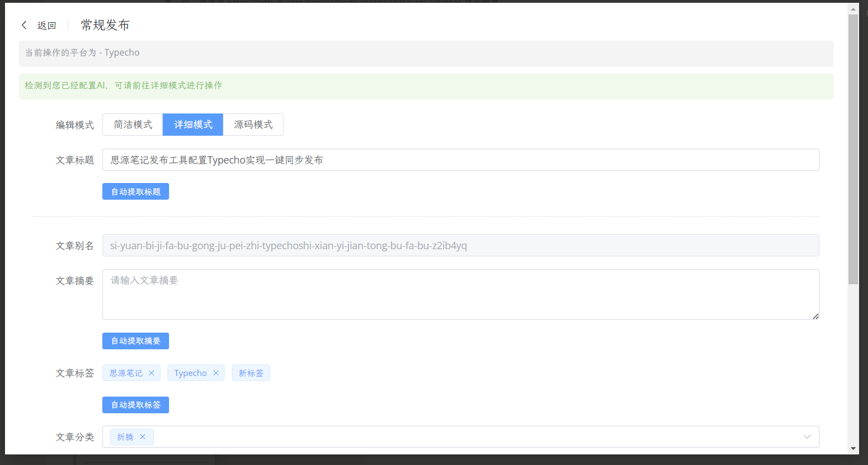Go back using the 返回 link
The width and height of the screenshot is (868, 465).
(x=47, y=25)
